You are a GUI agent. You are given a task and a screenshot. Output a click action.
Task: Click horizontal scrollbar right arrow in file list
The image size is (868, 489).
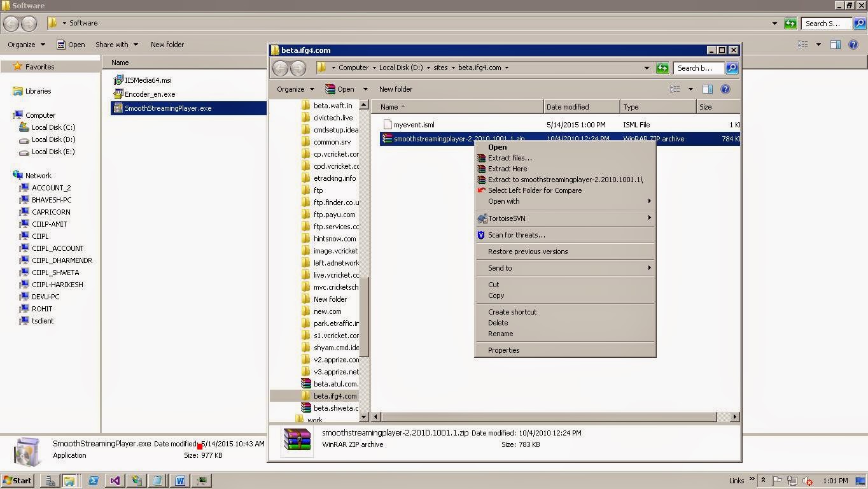click(735, 417)
